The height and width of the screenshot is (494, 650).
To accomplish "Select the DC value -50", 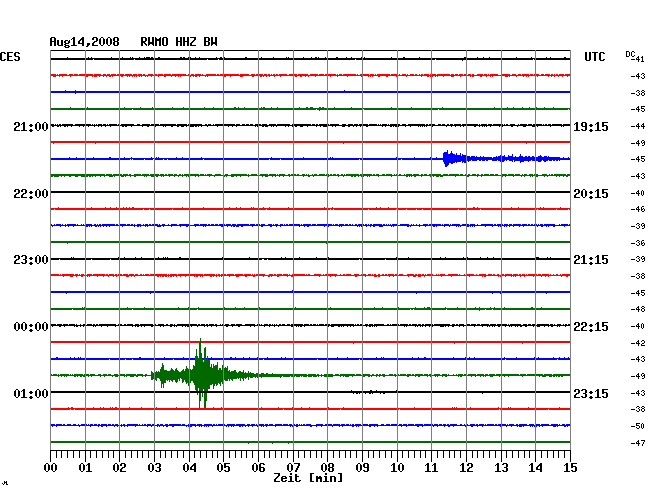I will click(x=638, y=426).
